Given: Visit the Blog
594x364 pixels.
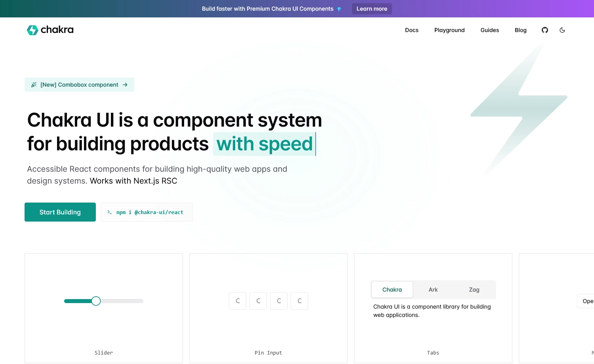Looking at the screenshot, I should pyautogui.click(x=520, y=30).
